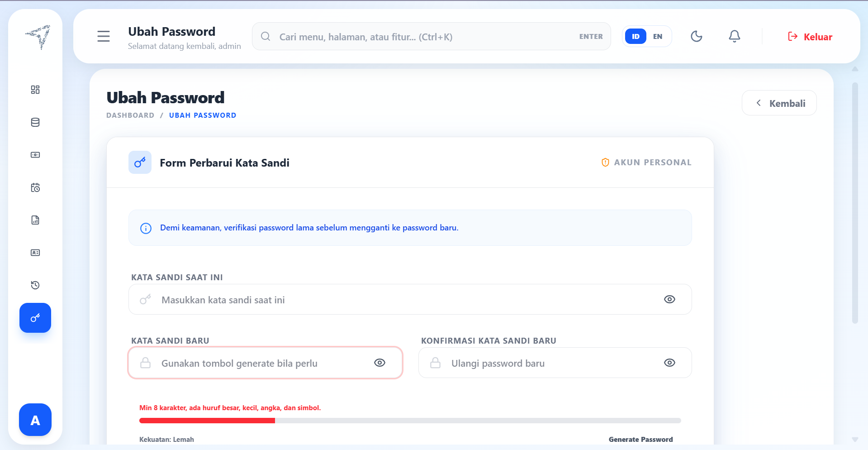Open the calendar clock icon in sidebar
The image size is (868, 450).
pos(35,187)
